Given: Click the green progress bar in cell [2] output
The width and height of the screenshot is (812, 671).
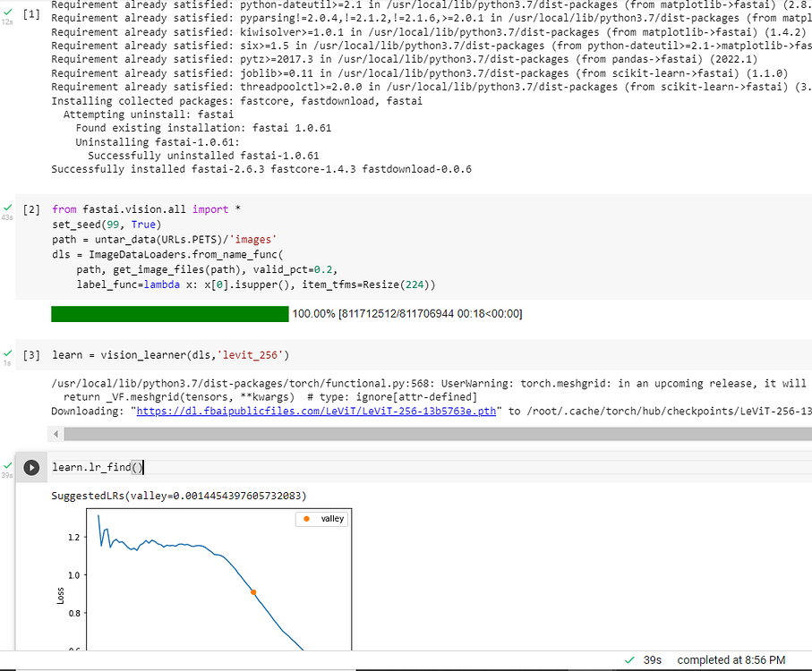Looking at the screenshot, I should [169, 314].
